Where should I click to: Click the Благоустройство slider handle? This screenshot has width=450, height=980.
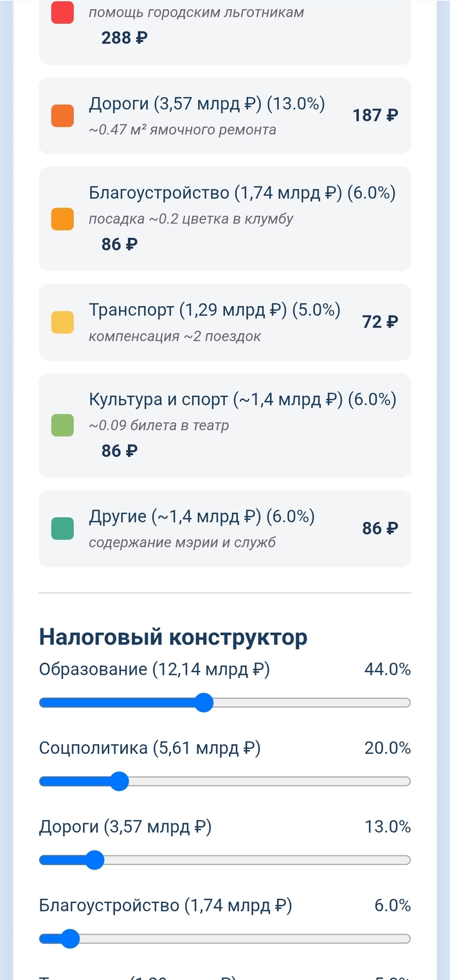click(x=70, y=939)
